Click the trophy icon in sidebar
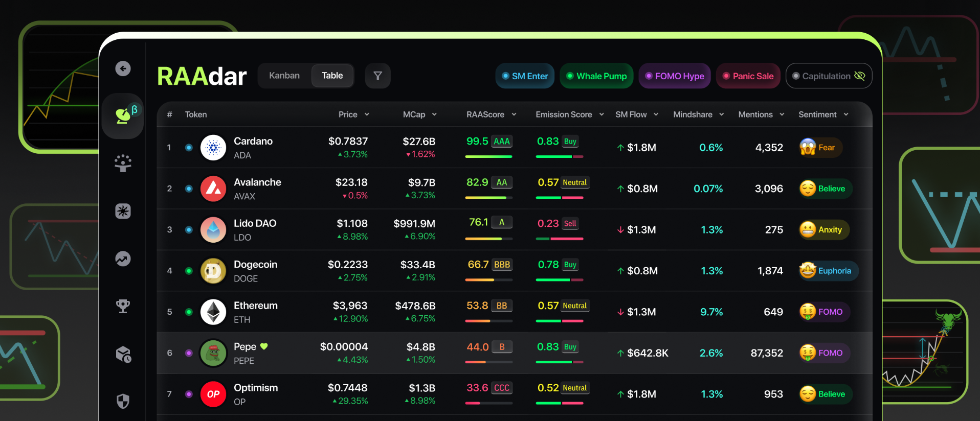This screenshot has height=421, width=980. pyautogui.click(x=123, y=306)
